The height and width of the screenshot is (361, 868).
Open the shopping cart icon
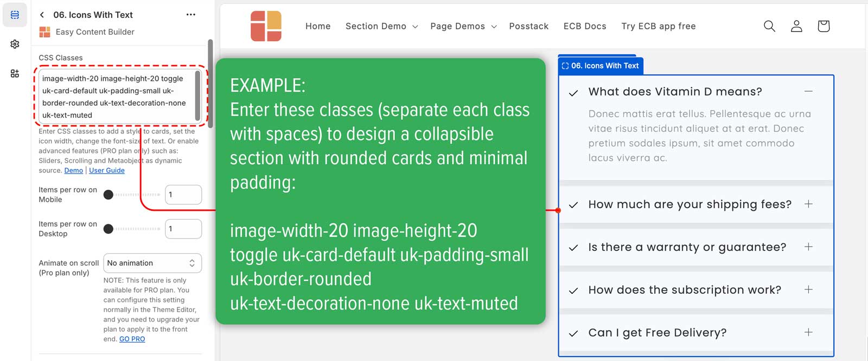823,26
